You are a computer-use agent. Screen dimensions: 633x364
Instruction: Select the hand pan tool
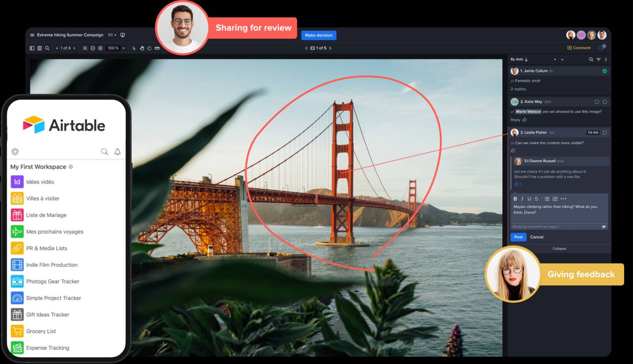[x=142, y=48]
